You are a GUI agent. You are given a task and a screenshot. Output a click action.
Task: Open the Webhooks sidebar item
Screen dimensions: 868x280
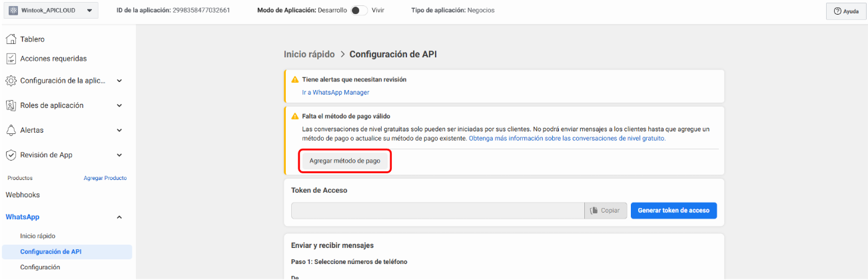23,195
